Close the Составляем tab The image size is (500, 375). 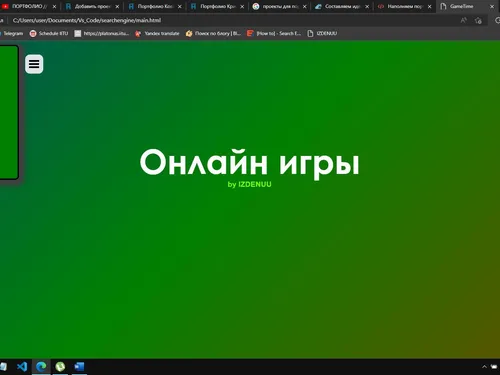click(x=367, y=7)
